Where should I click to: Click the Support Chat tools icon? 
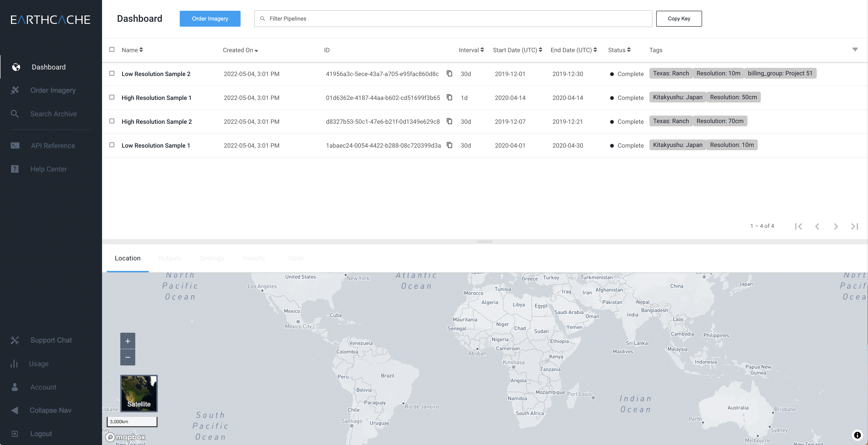point(15,340)
